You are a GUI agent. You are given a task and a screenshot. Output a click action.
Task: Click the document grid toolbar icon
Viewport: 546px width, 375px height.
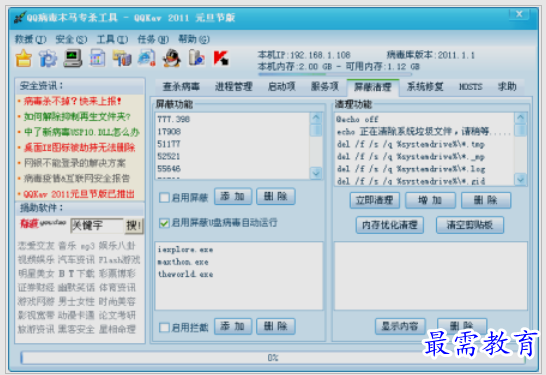coord(97,58)
